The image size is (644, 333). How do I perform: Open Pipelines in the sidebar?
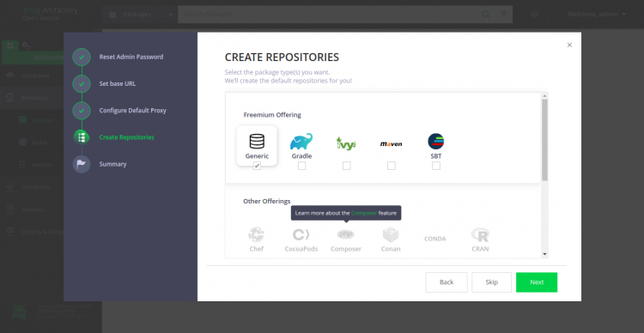click(x=33, y=209)
